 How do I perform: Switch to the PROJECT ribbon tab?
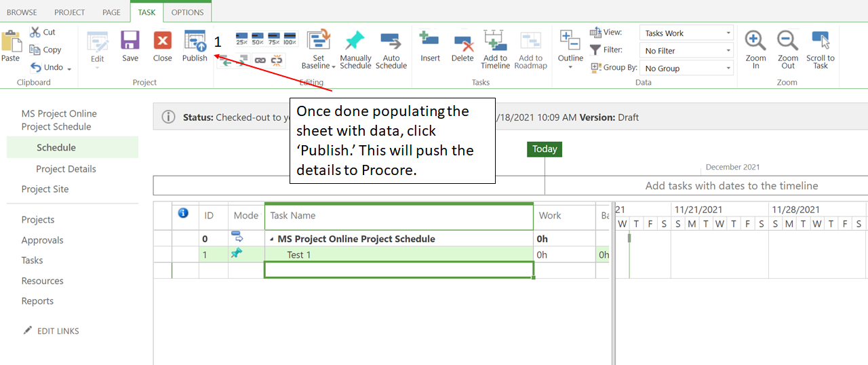[70, 12]
